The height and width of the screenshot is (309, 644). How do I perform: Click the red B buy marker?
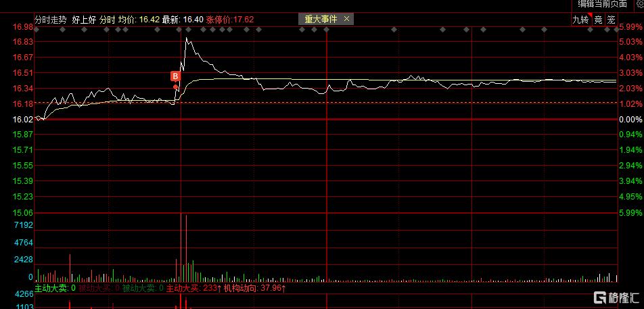tap(175, 76)
